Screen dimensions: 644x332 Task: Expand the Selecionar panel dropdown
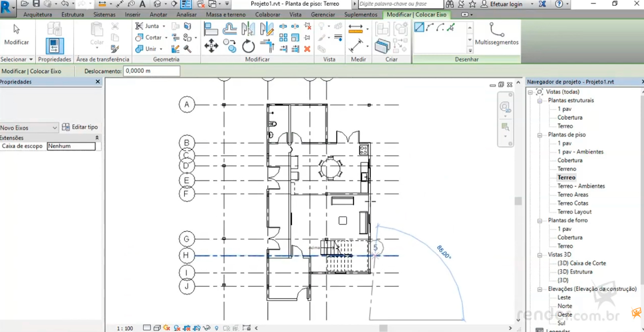coord(31,60)
